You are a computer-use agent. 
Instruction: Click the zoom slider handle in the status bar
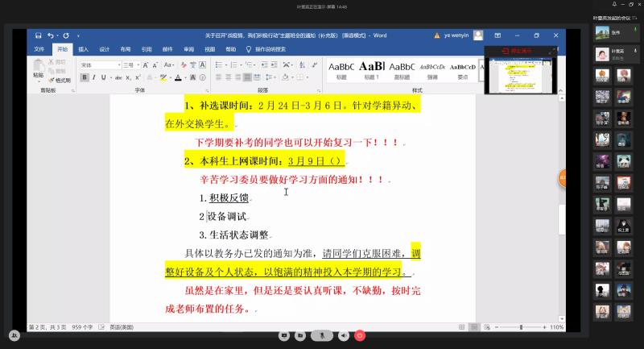point(521,327)
